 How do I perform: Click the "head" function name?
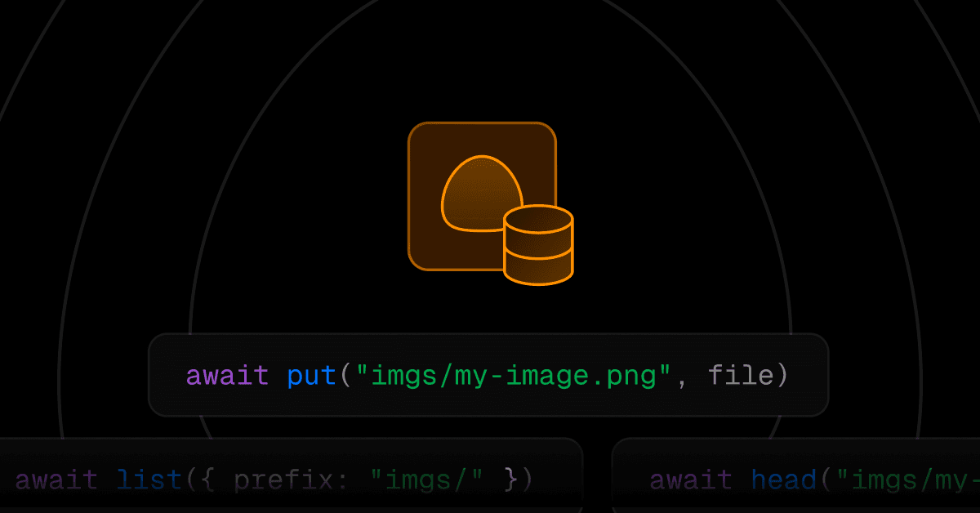pos(782,480)
